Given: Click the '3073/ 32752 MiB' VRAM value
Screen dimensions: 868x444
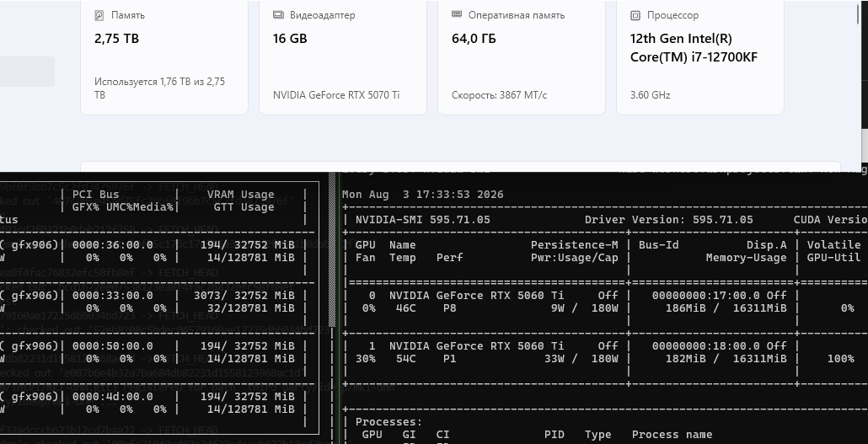Looking at the screenshot, I should click(244, 296).
